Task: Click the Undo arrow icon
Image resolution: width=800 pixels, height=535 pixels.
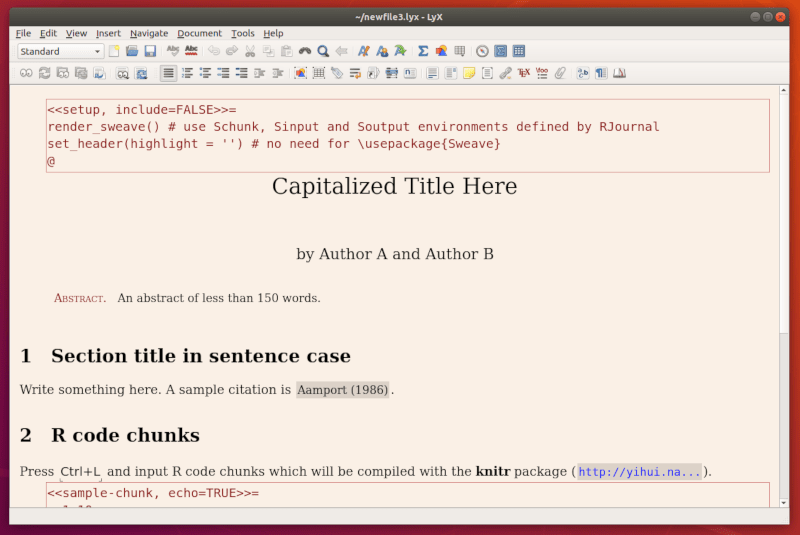Action: [214, 51]
